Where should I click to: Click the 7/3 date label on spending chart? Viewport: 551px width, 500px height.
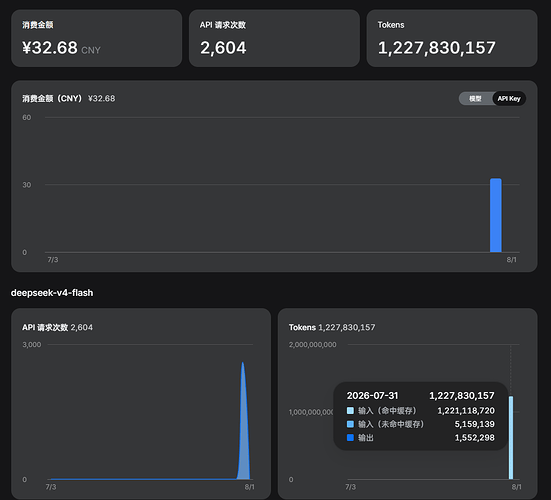53,260
